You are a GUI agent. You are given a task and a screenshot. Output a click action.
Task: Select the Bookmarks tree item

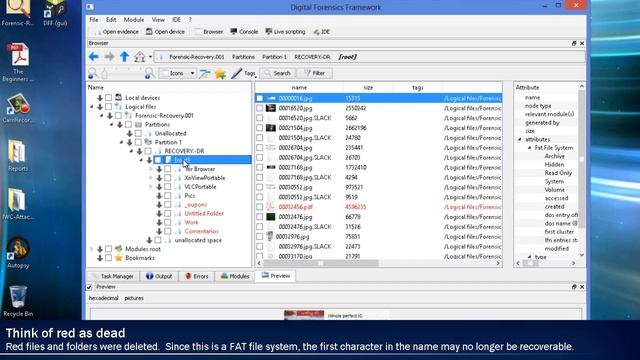tap(140, 258)
